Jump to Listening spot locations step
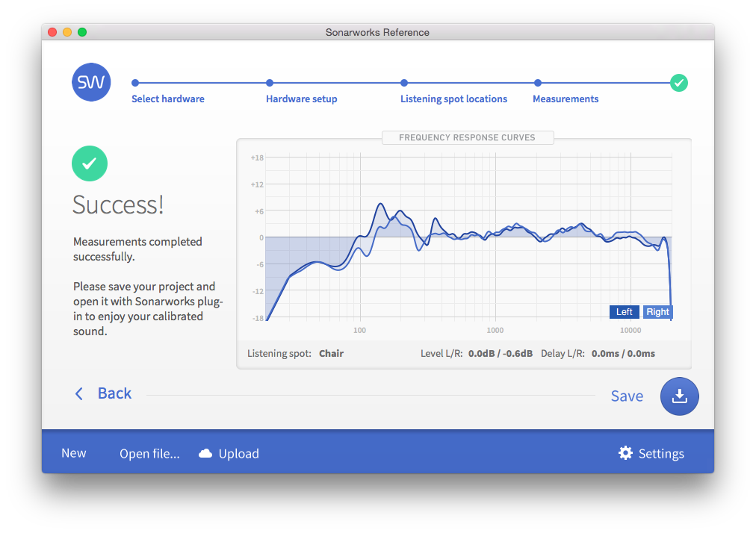The height and width of the screenshot is (533, 756). [453, 99]
